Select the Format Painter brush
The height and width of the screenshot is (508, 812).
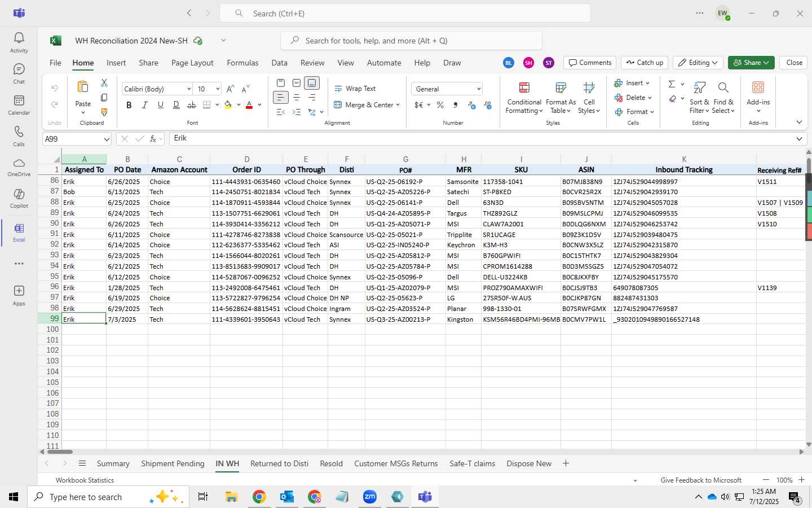coord(104,112)
